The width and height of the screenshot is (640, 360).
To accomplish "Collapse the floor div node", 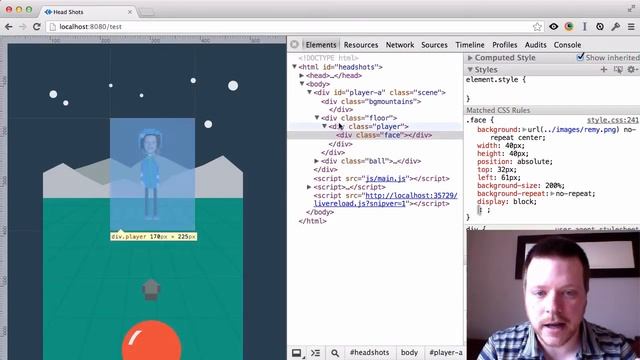I will coord(317,118).
